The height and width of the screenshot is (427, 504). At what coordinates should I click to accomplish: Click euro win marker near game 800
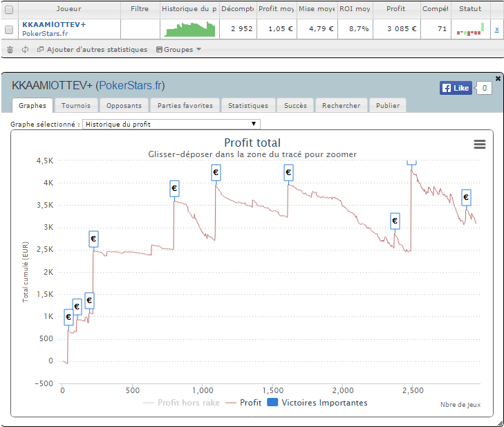pyautogui.click(x=174, y=188)
